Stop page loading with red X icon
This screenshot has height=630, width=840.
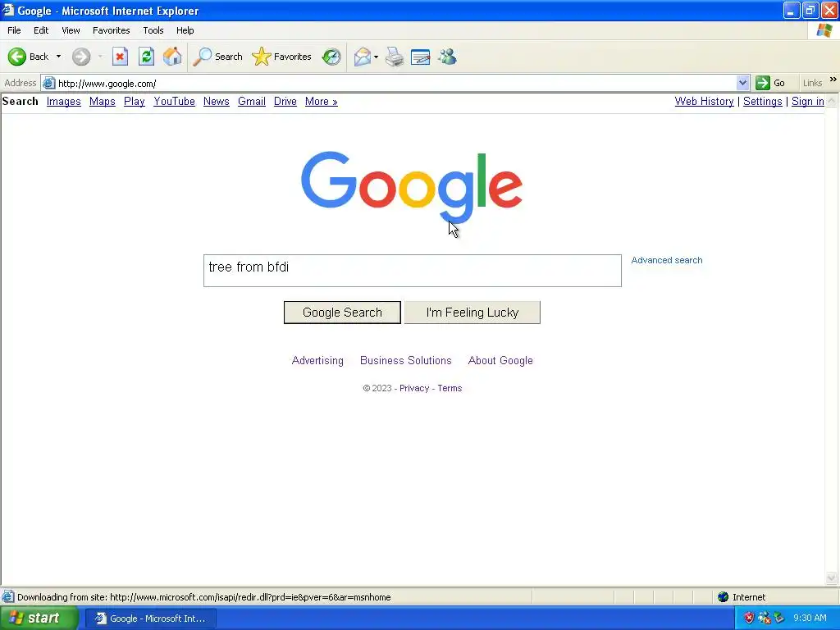click(x=120, y=57)
